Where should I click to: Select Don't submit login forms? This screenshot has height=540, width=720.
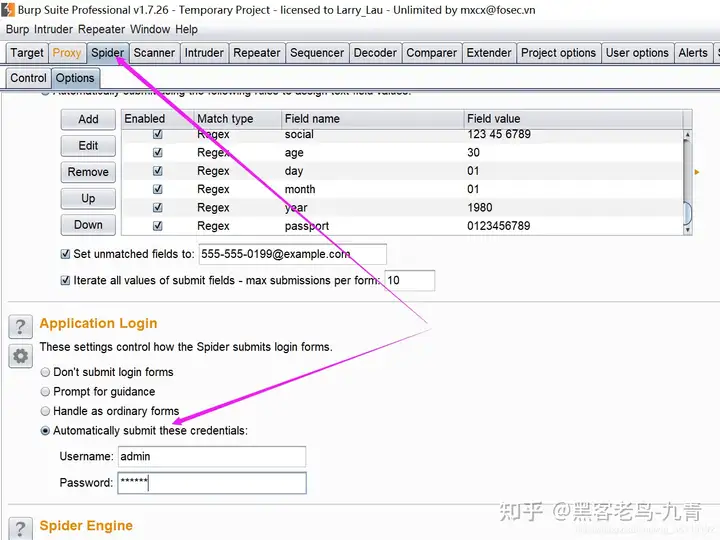(45, 372)
